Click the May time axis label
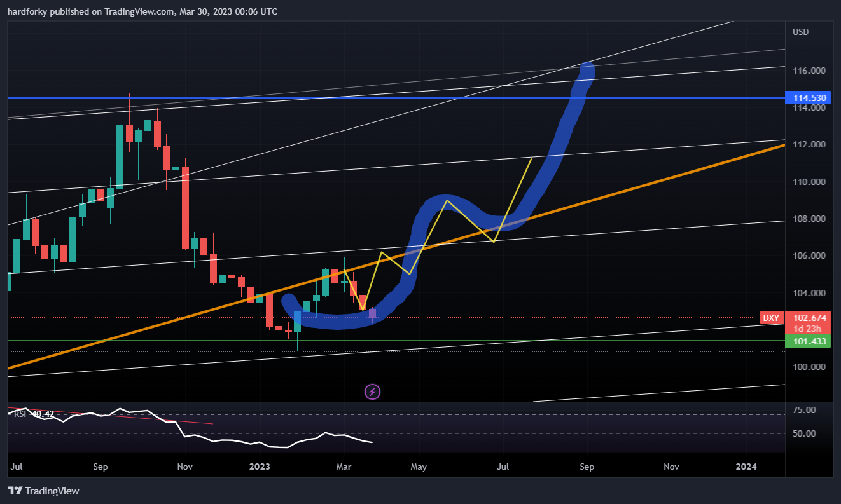The image size is (841, 504). click(x=419, y=467)
